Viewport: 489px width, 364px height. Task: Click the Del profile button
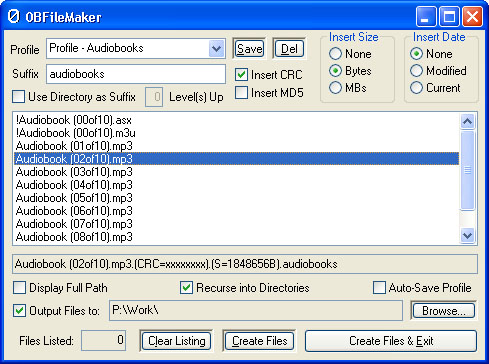pyautogui.click(x=289, y=49)
